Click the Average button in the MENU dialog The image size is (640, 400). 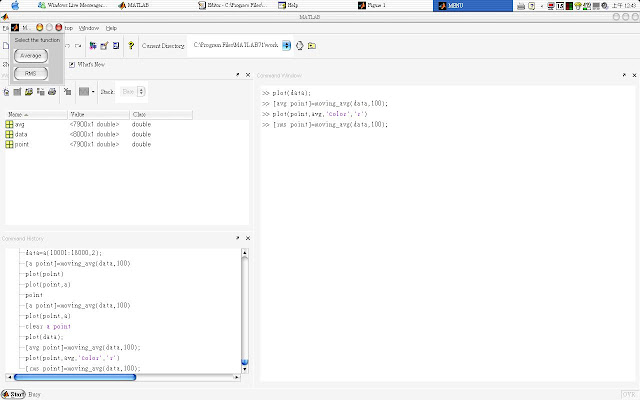(x=31, y=56)
